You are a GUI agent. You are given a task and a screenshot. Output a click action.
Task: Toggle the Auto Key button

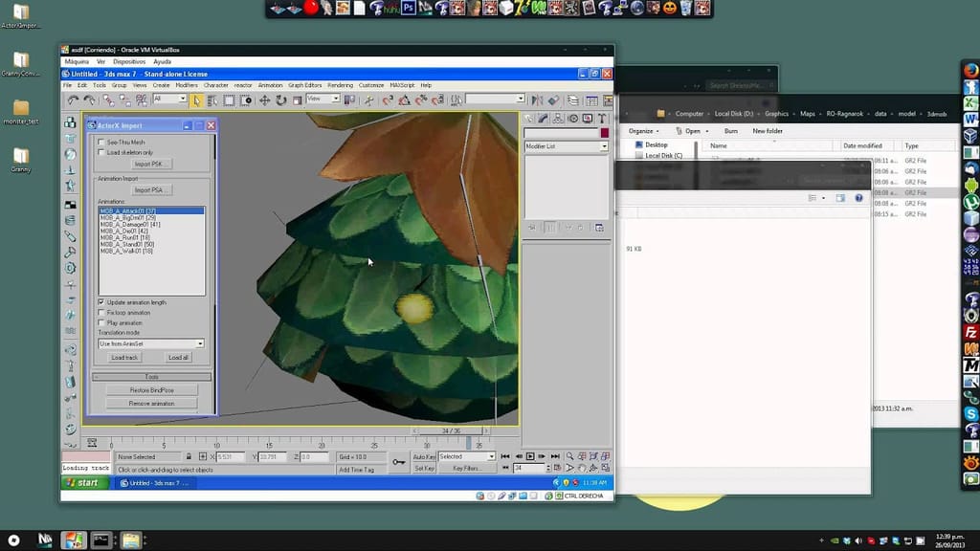[x=424, y=456]
